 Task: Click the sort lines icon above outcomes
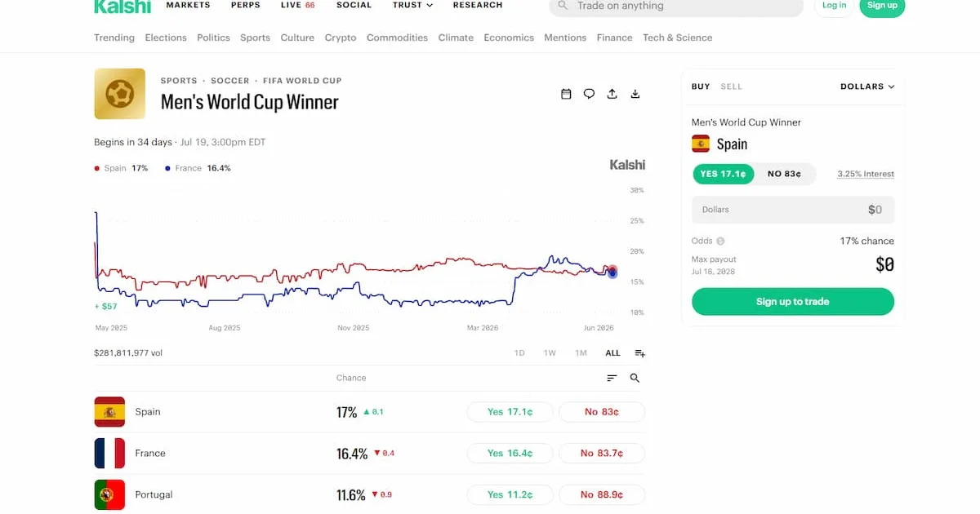click(612, 378)
